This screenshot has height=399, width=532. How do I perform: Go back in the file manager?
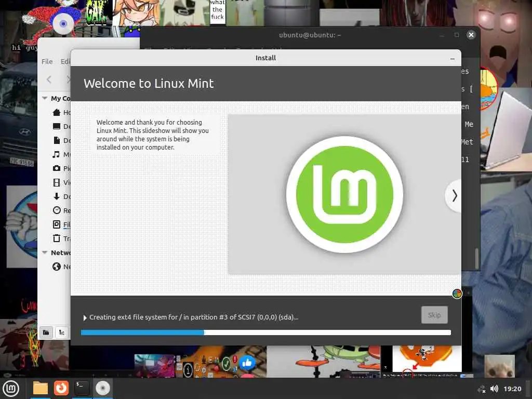pos(49,79)
